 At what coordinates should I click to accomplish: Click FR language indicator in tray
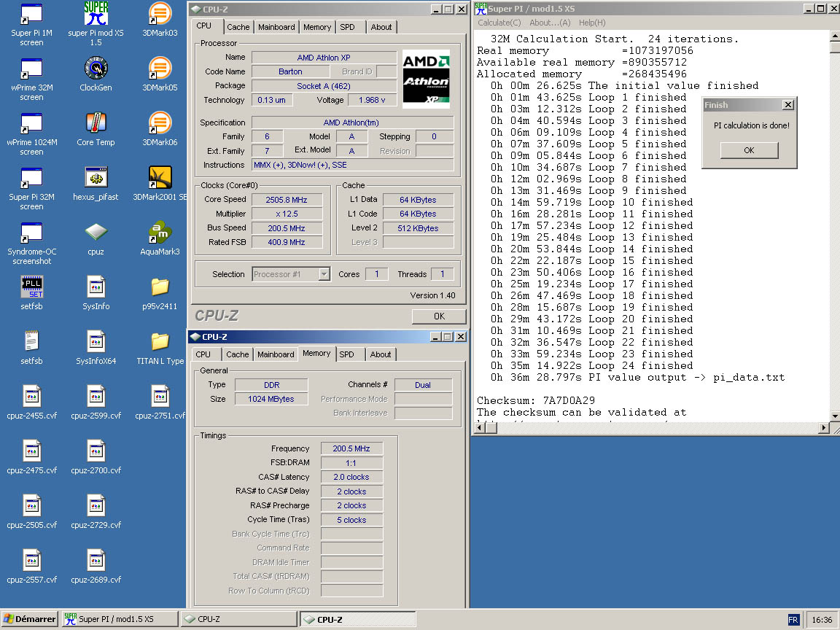coord(793,620)
